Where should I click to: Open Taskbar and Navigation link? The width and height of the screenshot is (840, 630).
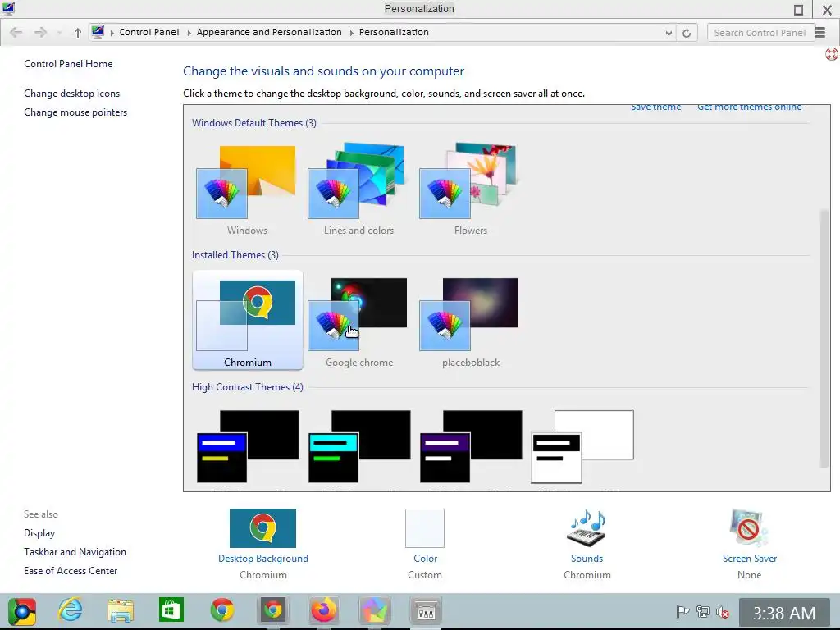point(75,552)
